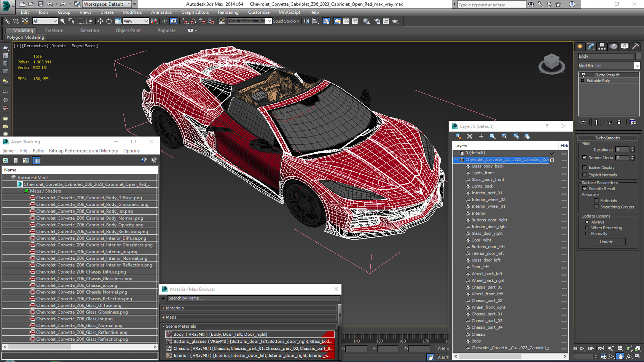The width and height of the screenshot is (644, 362).
Task: Select Editable Poly in the modifier stack
Action: coord(598,81)
